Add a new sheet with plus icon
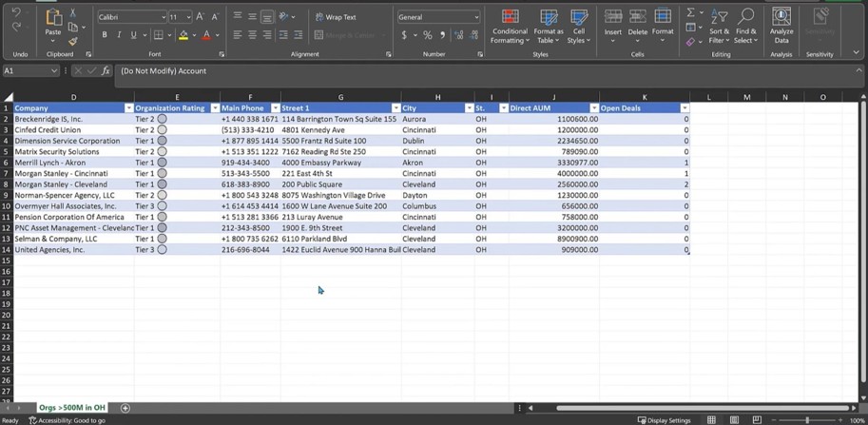 click(x=125, y=409)
